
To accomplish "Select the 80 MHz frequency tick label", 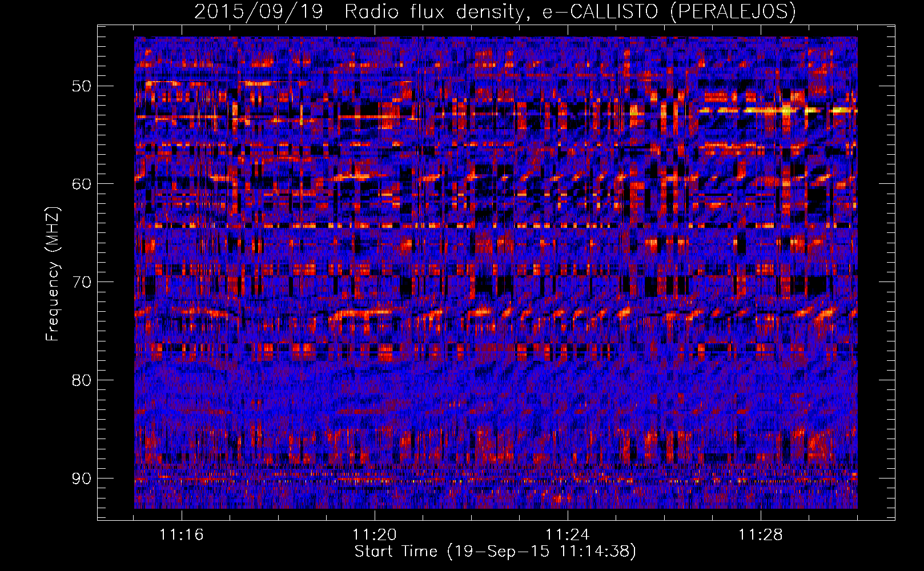I will coord(81,380).
